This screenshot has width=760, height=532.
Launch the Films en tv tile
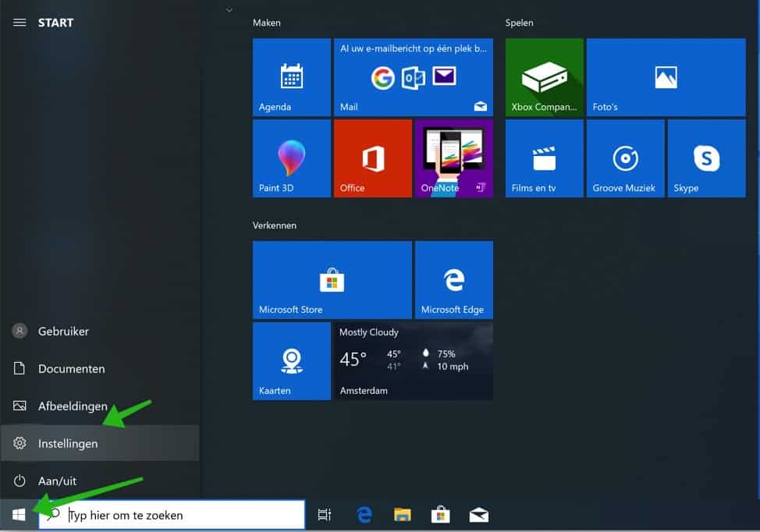[x=545, y=158]
